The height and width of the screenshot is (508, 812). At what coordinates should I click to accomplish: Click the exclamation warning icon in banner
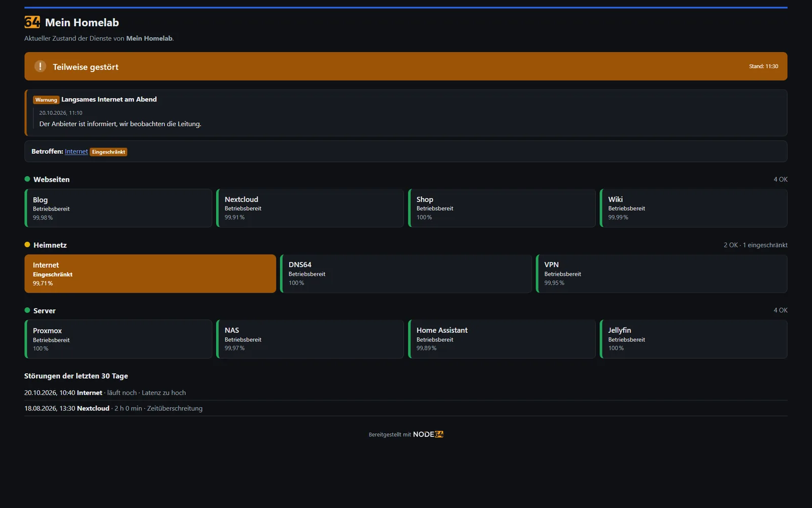point(40,66)
